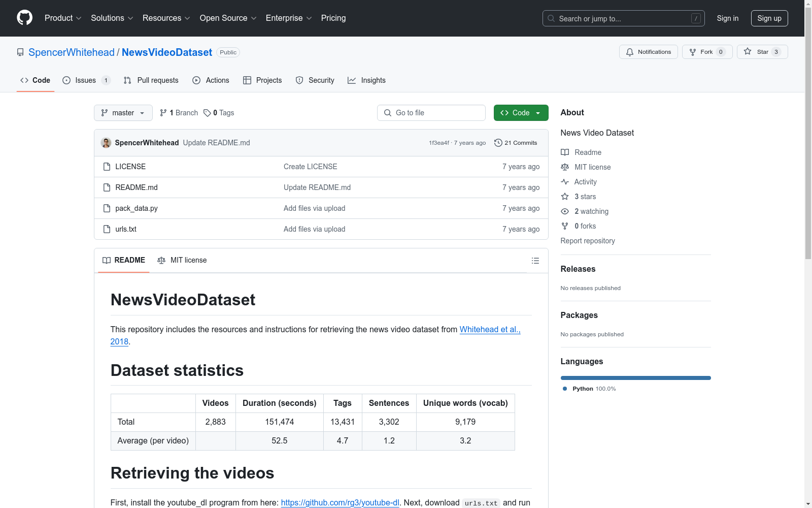Click the Python language bar
This screenshot has height=508, width=812.
[x=635, y=378]
